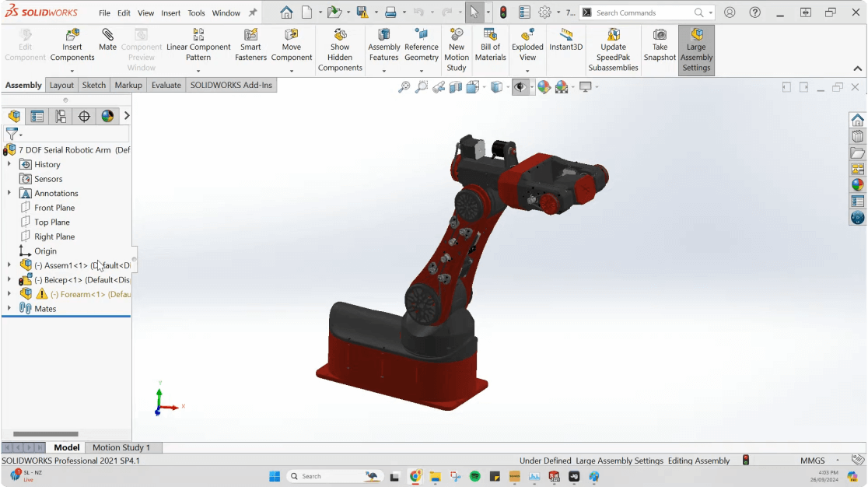This screenshot has width=868, height=487.
Task: Select the Move Component tool
Action: tap(291, 45)
